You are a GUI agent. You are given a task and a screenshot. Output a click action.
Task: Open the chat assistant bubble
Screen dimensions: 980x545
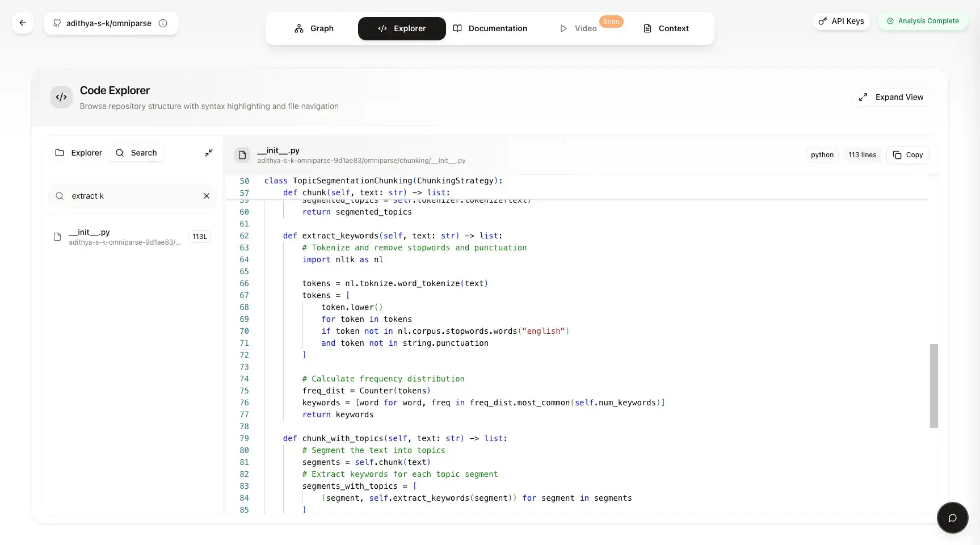click(x=952, y=518)
